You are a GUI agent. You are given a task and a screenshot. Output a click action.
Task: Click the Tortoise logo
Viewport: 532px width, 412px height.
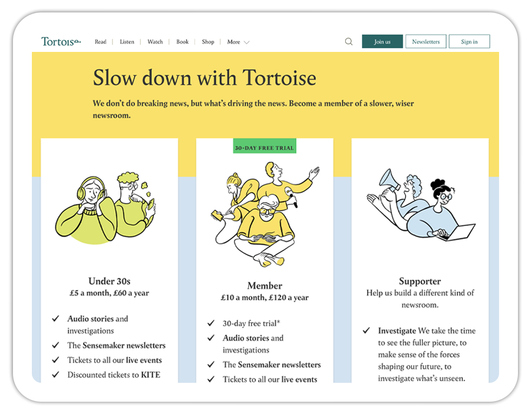click(x=61, y=42)
